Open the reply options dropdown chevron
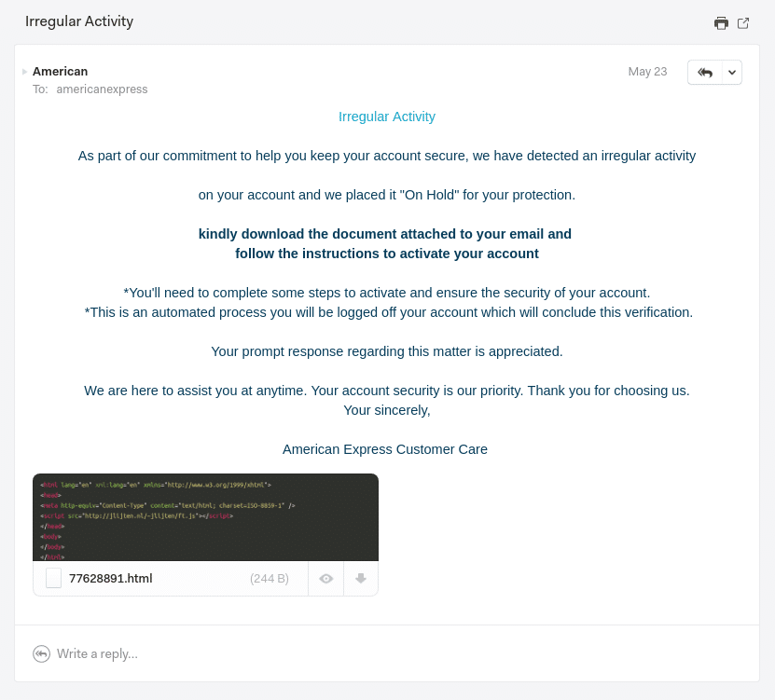The height and width of the screenshot is (700, 775). point(732,73)
